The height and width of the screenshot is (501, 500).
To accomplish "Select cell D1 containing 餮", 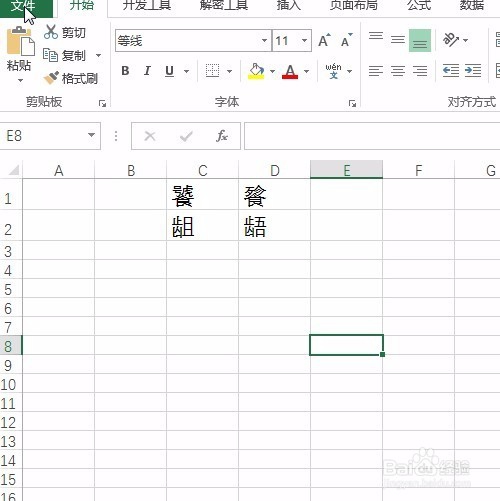I will tap(274, 195).
